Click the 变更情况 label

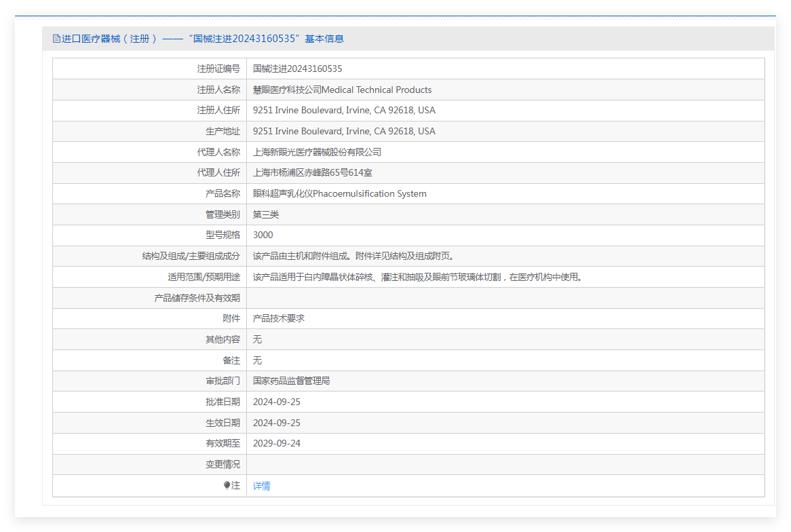point(223,464)
